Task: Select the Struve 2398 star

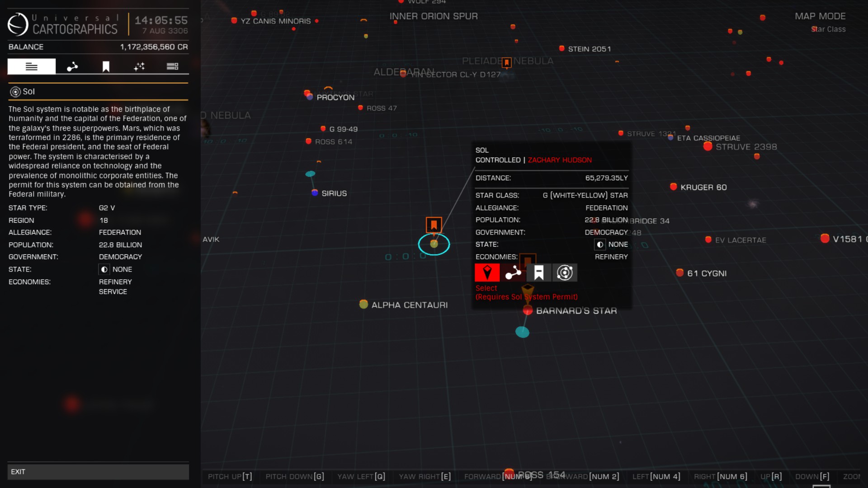Action: [708, 146]
